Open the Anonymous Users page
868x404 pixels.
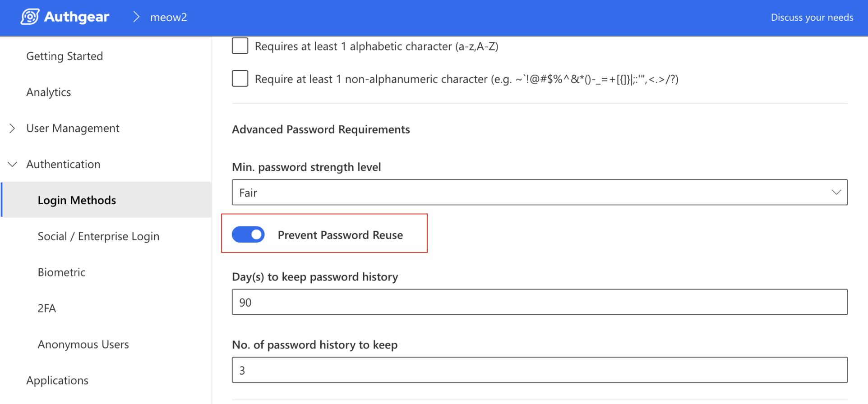[x=83, y=344]
